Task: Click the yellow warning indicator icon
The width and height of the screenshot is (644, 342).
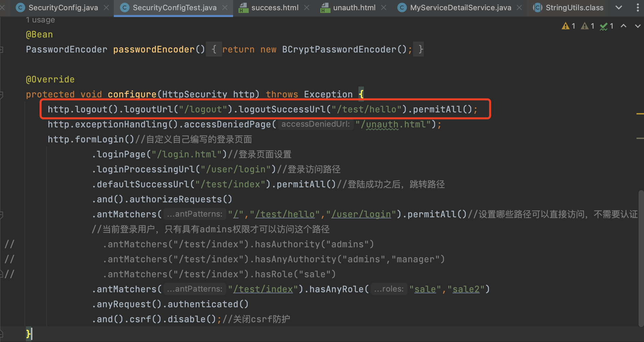Action: point(566,26)
